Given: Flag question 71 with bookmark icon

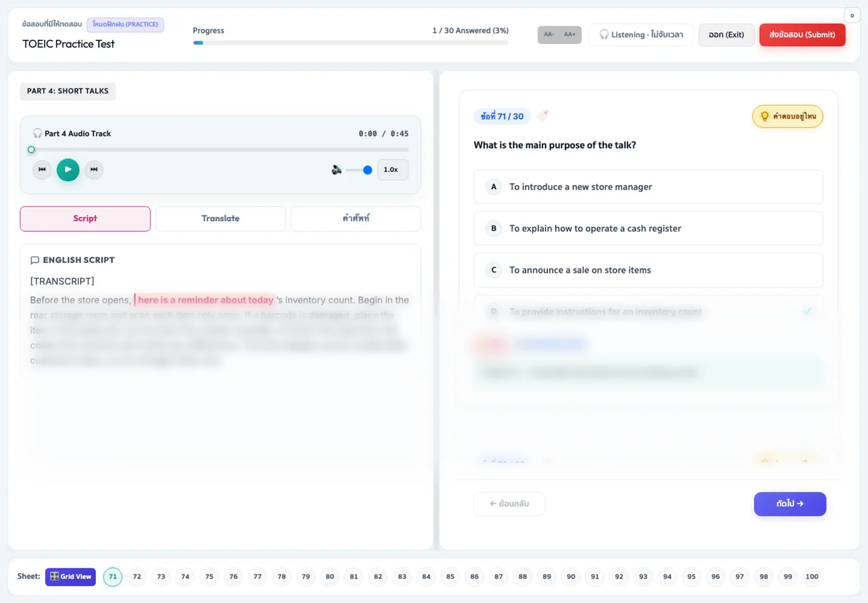Looking at the screenshot, I should point(543,116).
